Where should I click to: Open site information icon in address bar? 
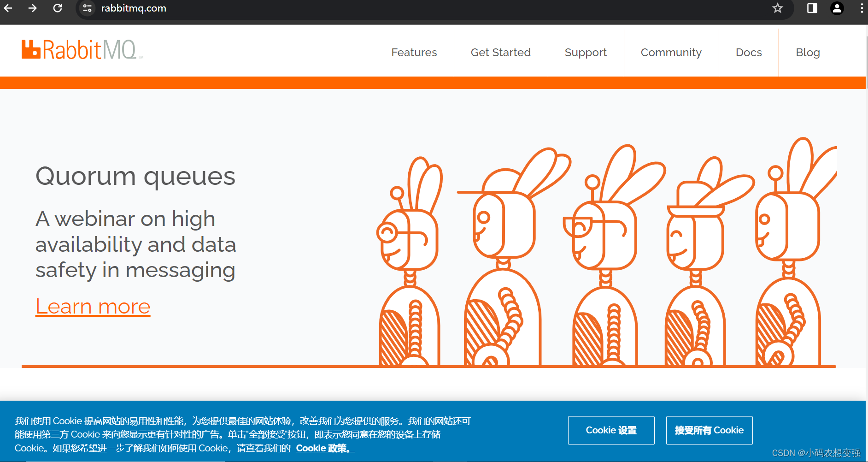87,8
